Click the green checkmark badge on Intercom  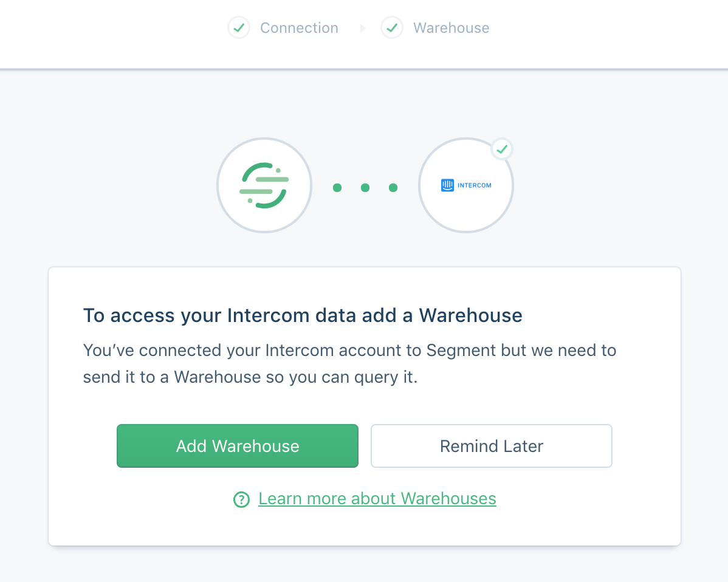(x=502, y=149)
